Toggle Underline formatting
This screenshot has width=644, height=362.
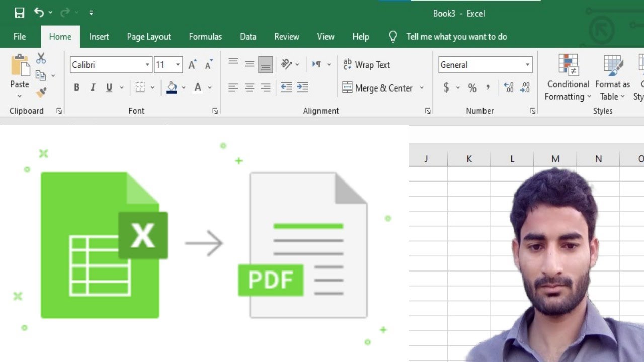tap(109, 87)
